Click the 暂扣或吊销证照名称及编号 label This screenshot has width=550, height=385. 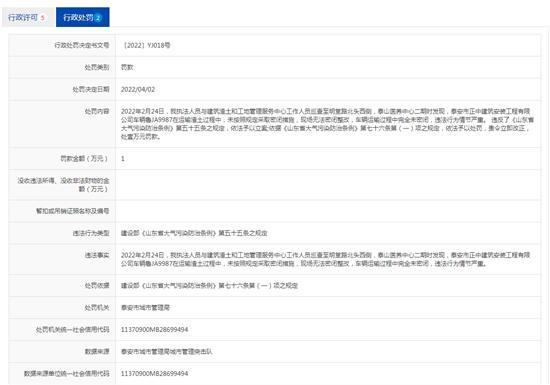(x=73, y=211)
